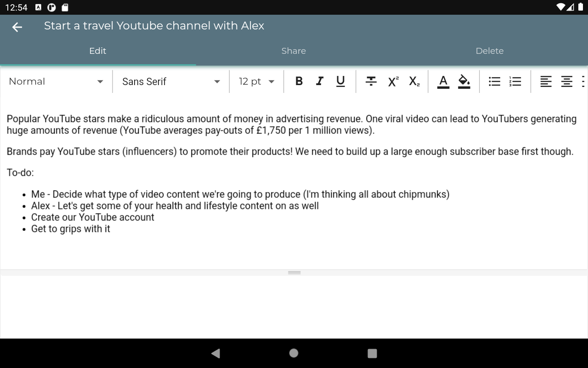Apply superscript formatting
This screenshot has width=588, height=368.
coord(393,81)
